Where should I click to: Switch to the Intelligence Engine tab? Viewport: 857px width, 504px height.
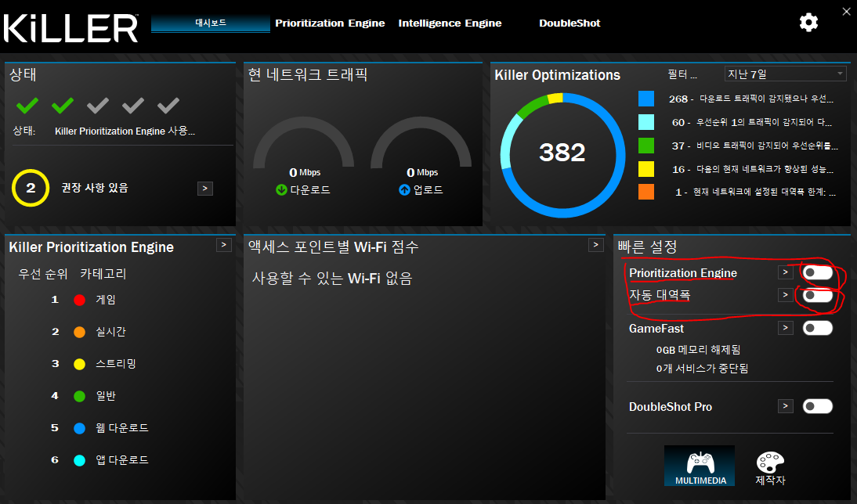(450, 23)
